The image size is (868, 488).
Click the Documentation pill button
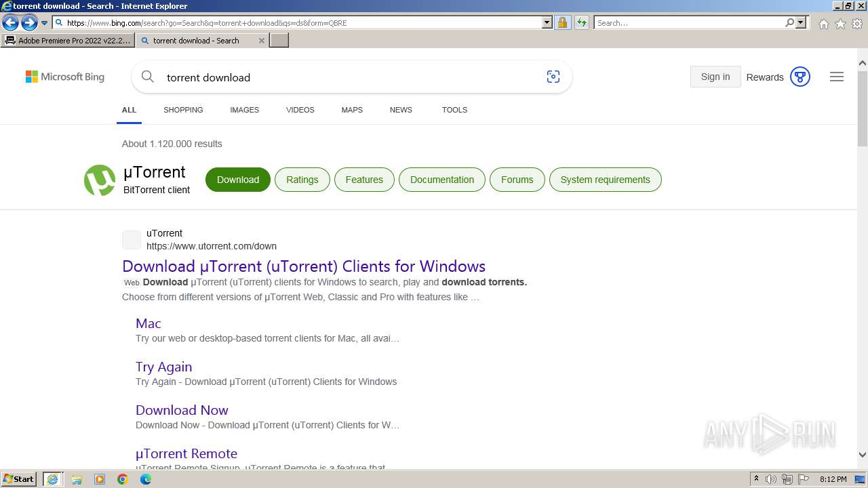(442, 180)
